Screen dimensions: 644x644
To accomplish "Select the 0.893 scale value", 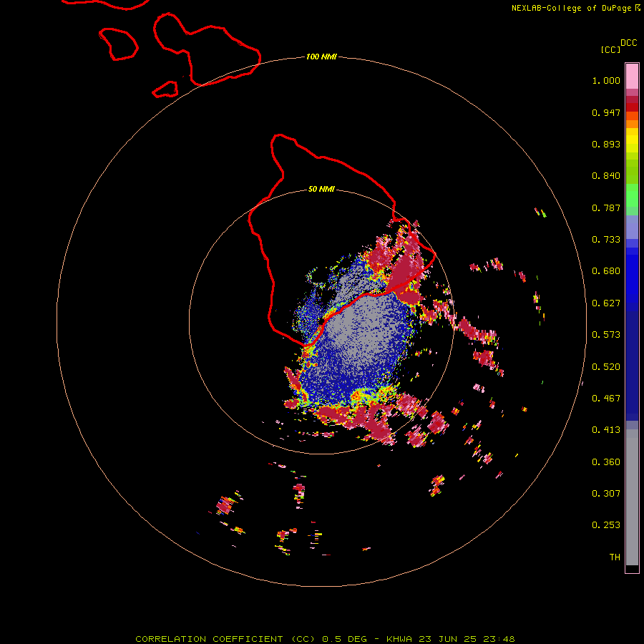I will click(606, 144).
